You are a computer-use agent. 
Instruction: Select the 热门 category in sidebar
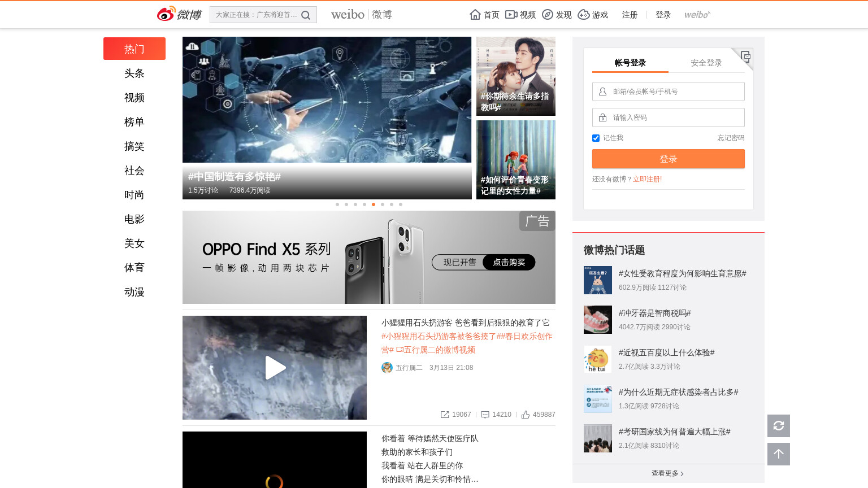tap(134, 49)
